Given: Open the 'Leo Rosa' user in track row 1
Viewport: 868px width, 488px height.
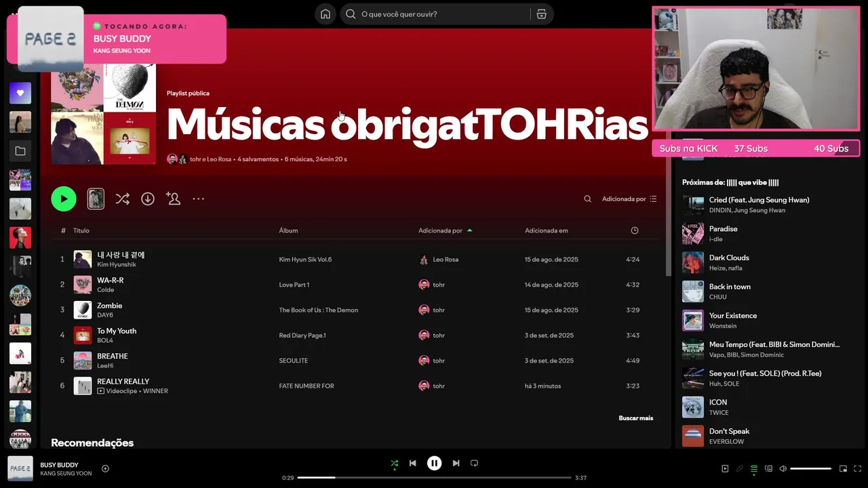Looking at the screenshot, I should click(446, 260).
